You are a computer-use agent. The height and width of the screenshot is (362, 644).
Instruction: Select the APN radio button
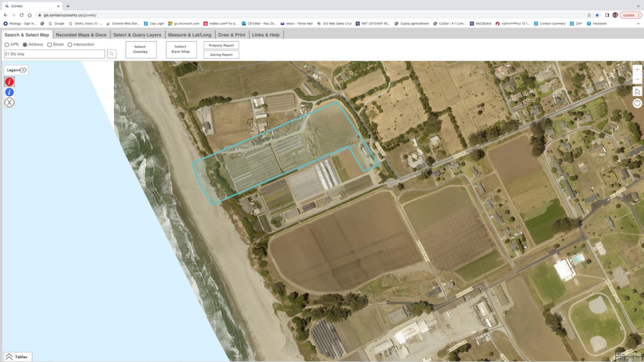(7, 45)
